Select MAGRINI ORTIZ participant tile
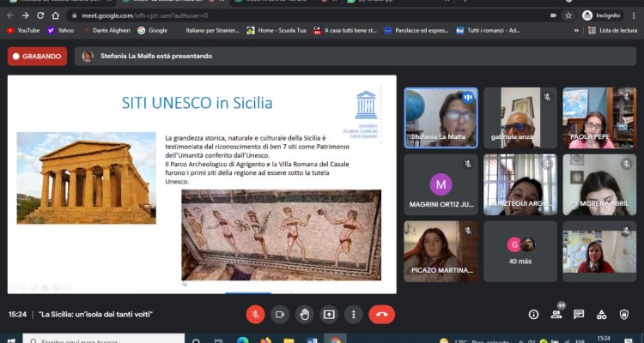This screenshot has width=644, height=343. point(440,184)
